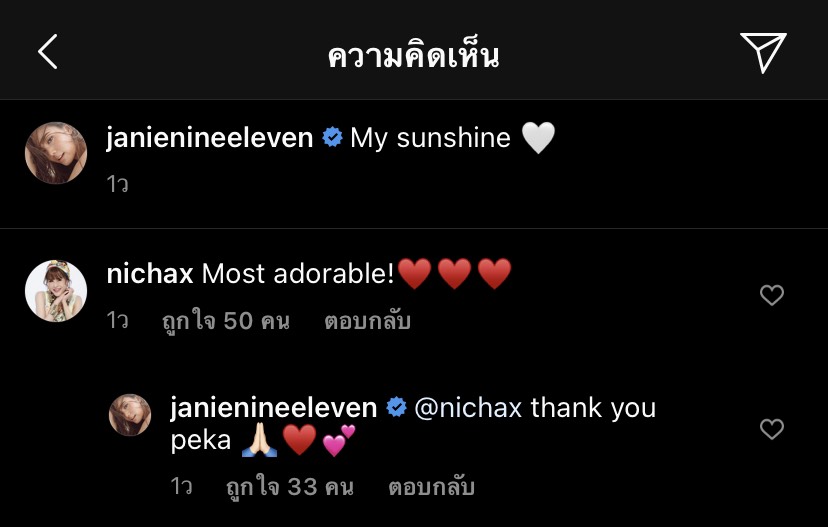Viewport: 828px width, 527px height.
Task: Open janienineeleven username in the caption
Action: point(210,138)
